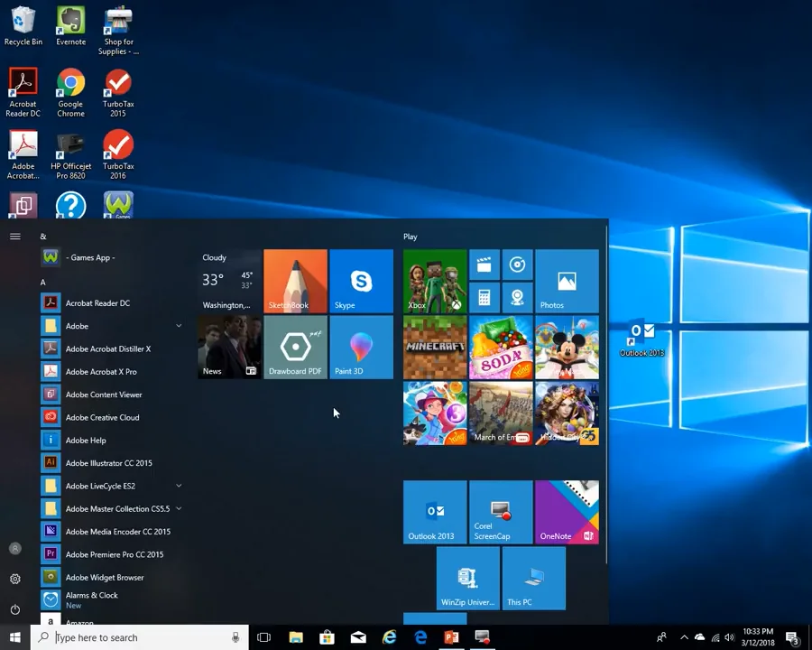Screen dimensions: 812x650
Task: Launch Adobe Illustrator CC 2015
Action: [113, 463]
